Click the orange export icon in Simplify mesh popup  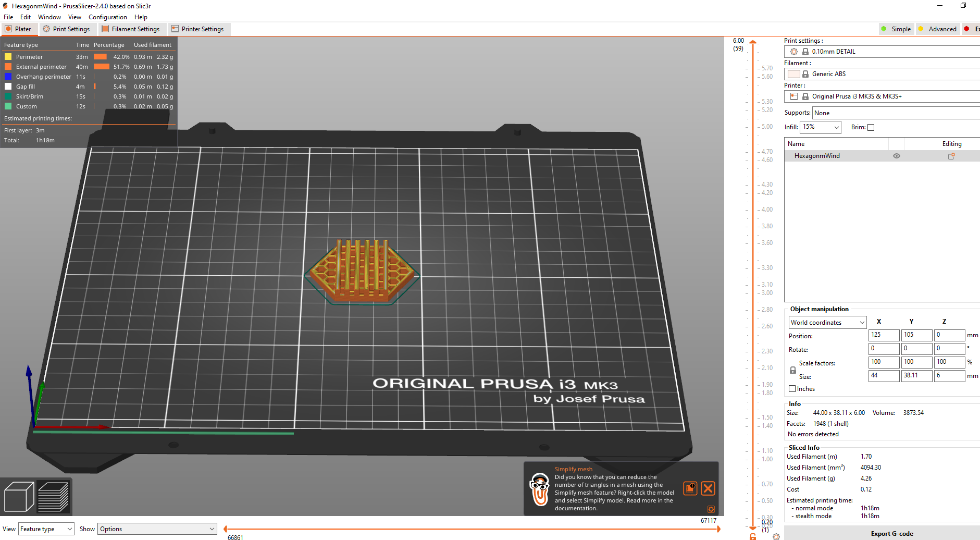pyautogui.click(x=690, y=488)
